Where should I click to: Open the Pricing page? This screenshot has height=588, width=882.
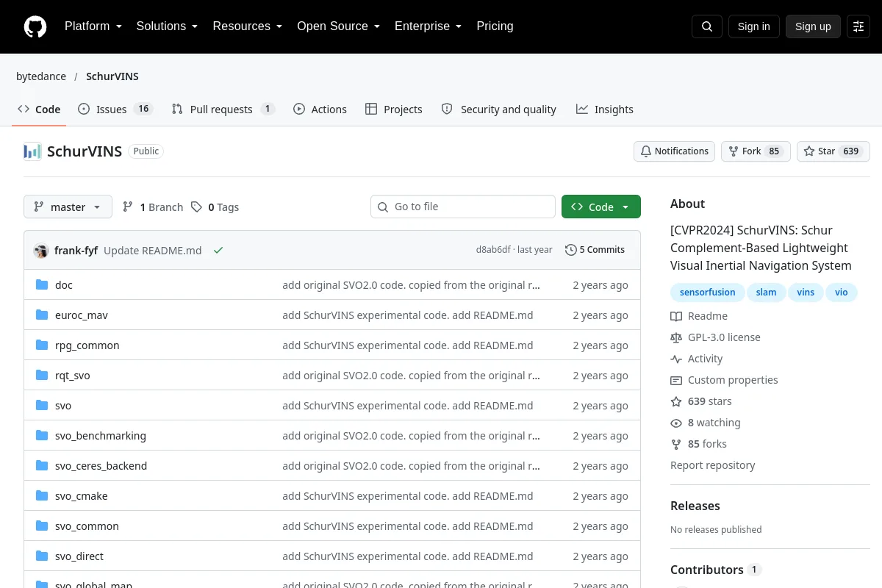pyautogui.click(x=495, y=26)
